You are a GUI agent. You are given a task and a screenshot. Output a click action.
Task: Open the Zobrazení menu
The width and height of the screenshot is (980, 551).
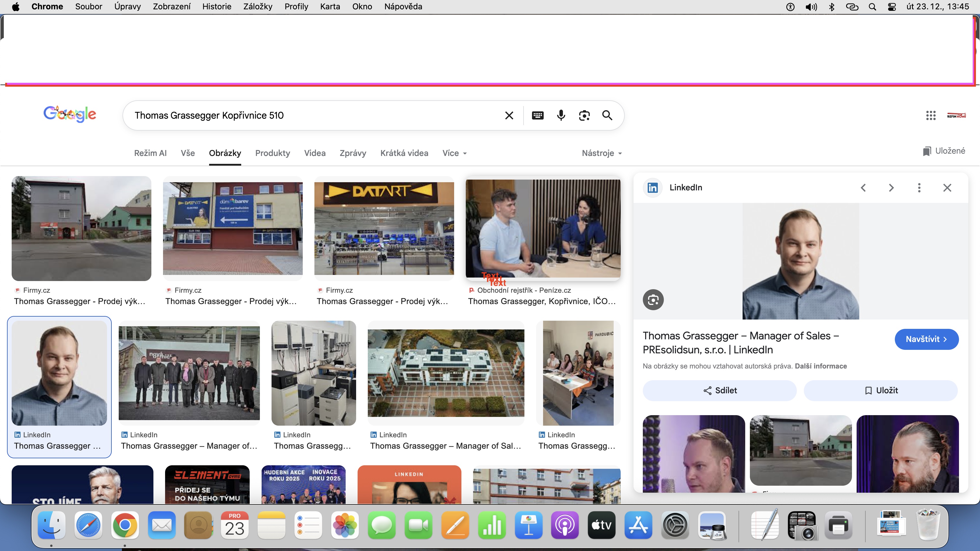tap(171, 6)
